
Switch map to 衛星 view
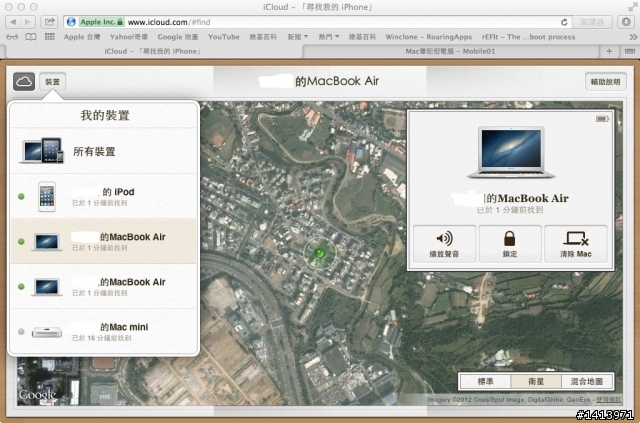[536, 381]
